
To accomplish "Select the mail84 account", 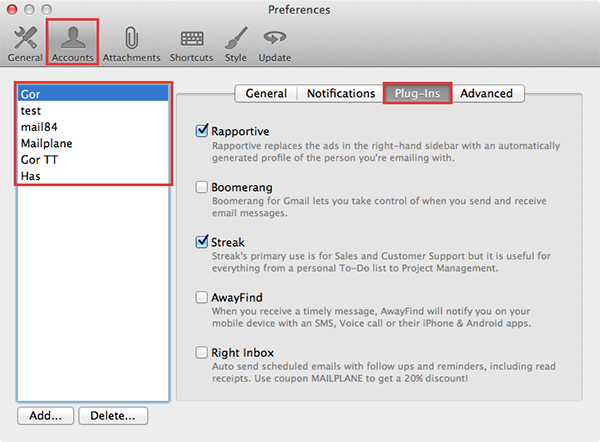I will click(x=93, y=127).
